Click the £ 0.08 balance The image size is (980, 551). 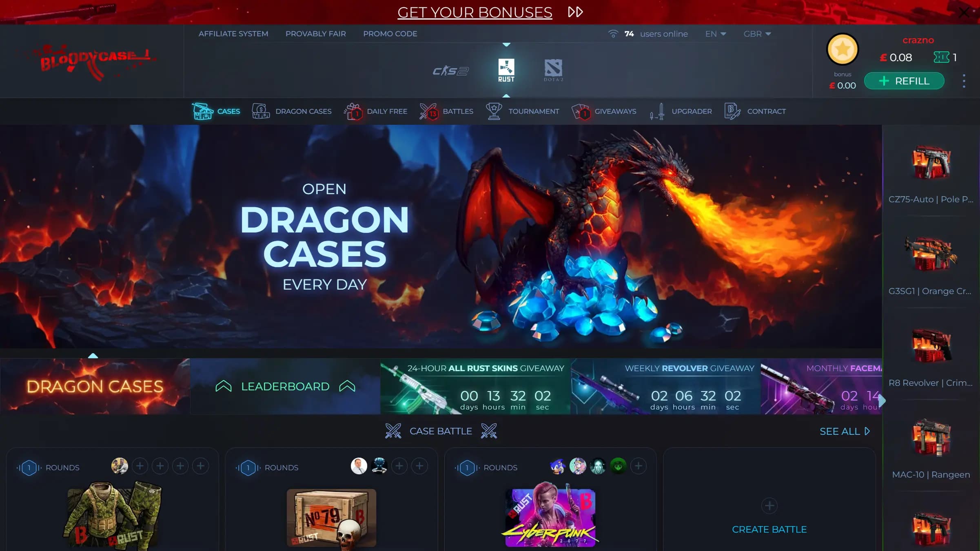point(896,58)
